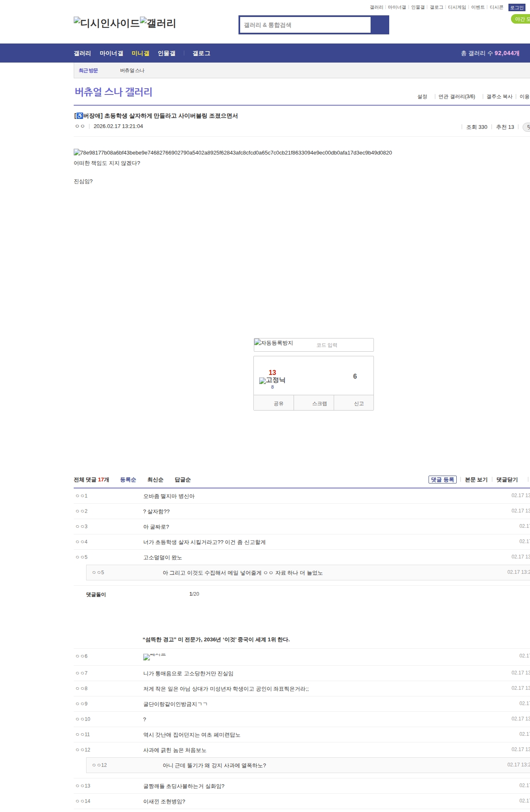
Task: Sort comments by 최신순
Action: point(155,480)
